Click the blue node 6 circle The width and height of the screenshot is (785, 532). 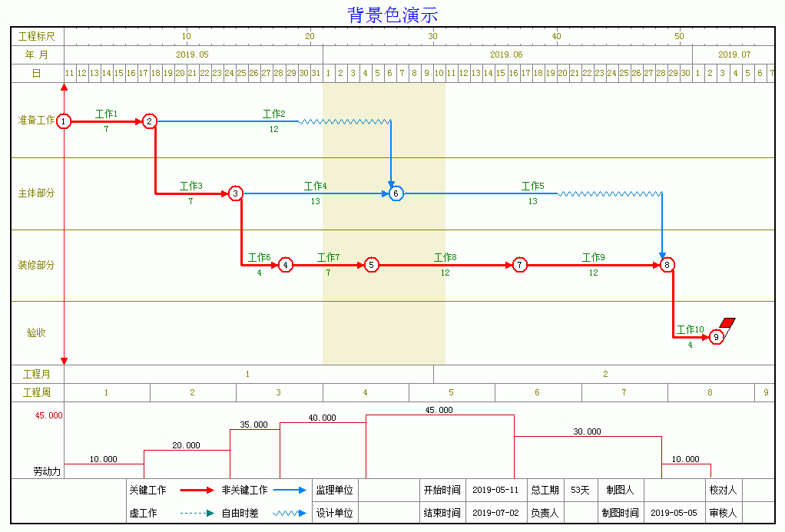pyautogui.click(x=396, y=193)
